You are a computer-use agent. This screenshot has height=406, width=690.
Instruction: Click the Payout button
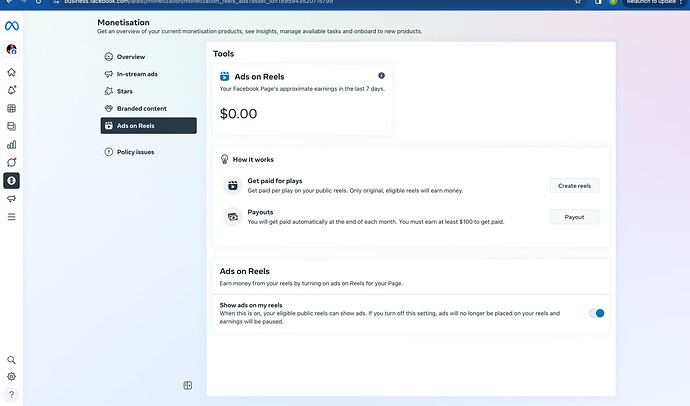pos(574,217)
